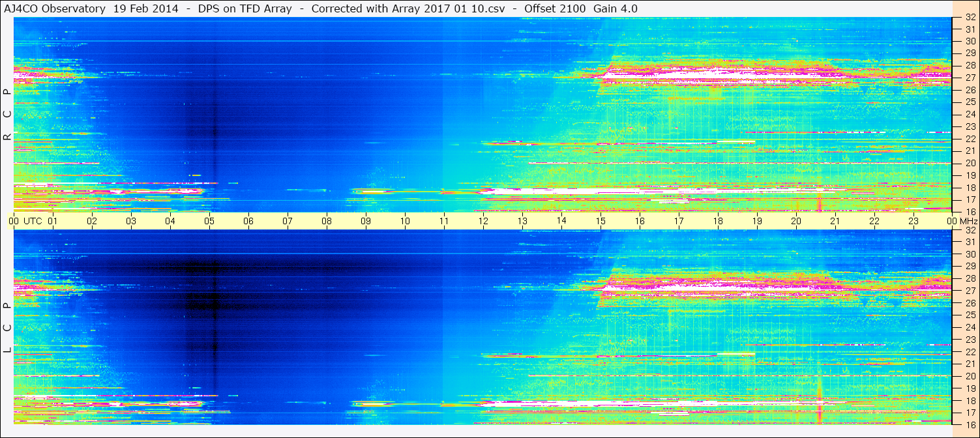Click the 24 MHz tick on the RCP frequency scale
This screenshot has width=980, height=438.
click(970, 114)
